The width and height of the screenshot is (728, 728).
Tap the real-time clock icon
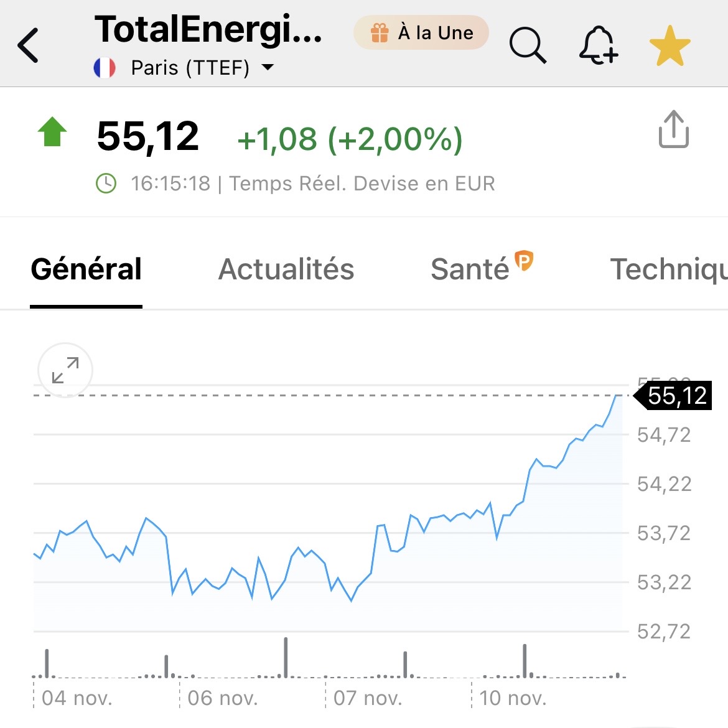106,184
